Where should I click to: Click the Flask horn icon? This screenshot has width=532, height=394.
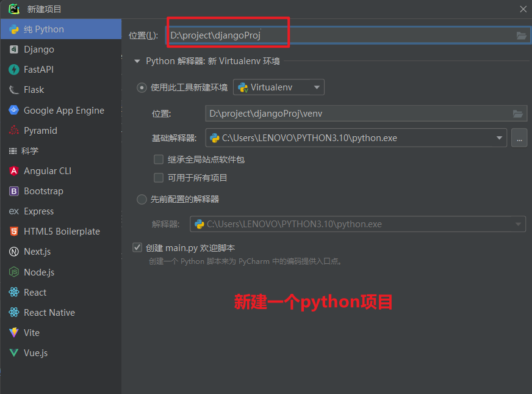point(14,90)
